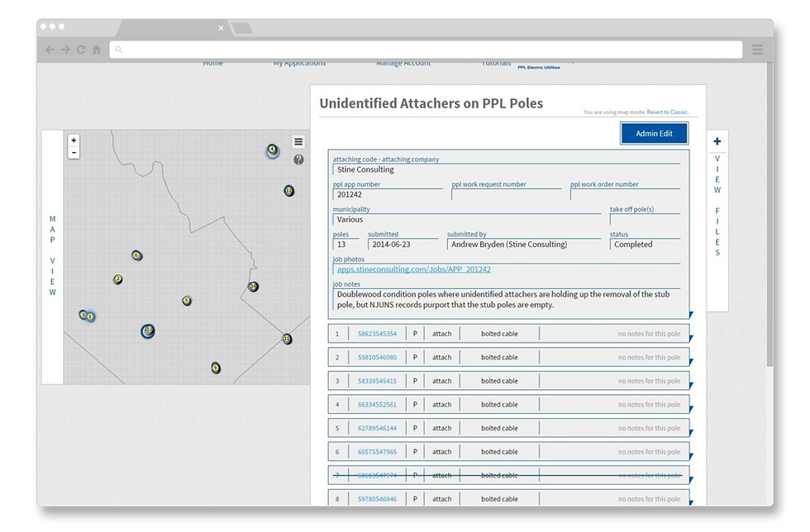The height and width of the screenshot is (532, 810).
Task: Click the ppl work request number field
Action: [506, 194]
